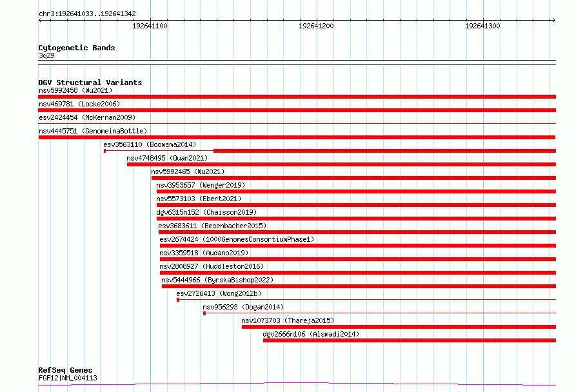
Task: Click the small red start marker of esv2726413
Action: (x=178, y=300)
